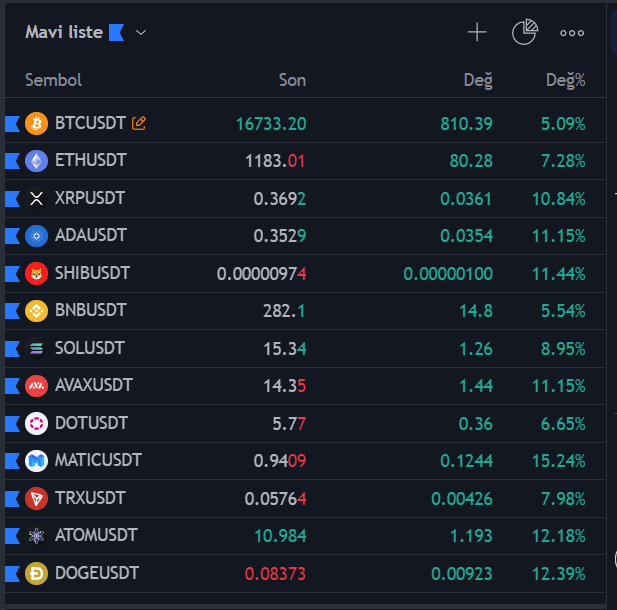The width and height of the screenshot is (617, 610).
Task: Click the Dogecoin logo icon
Action: click(x=37, y=574)
